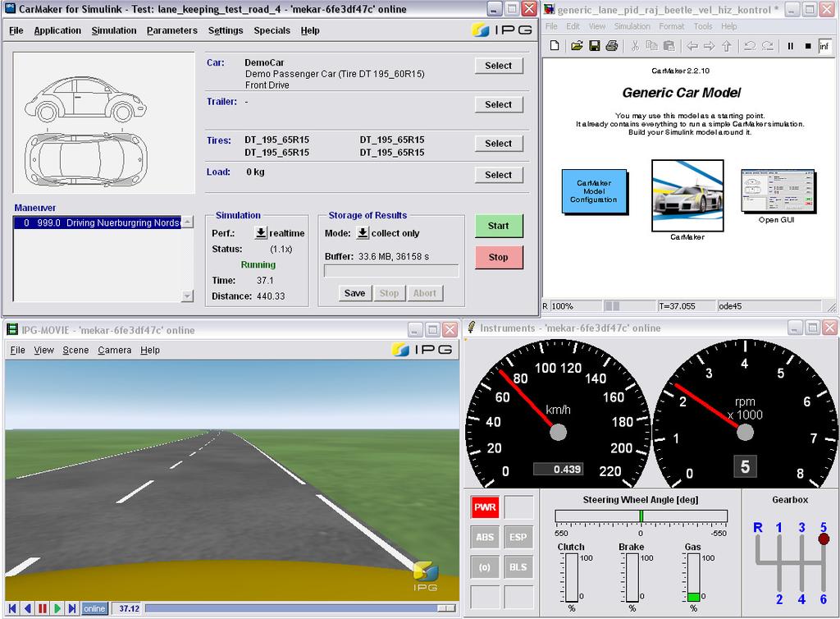The image size is (840, 619).
Task: Jump to start in IPG-MOVIE playback
Action: 12,608
